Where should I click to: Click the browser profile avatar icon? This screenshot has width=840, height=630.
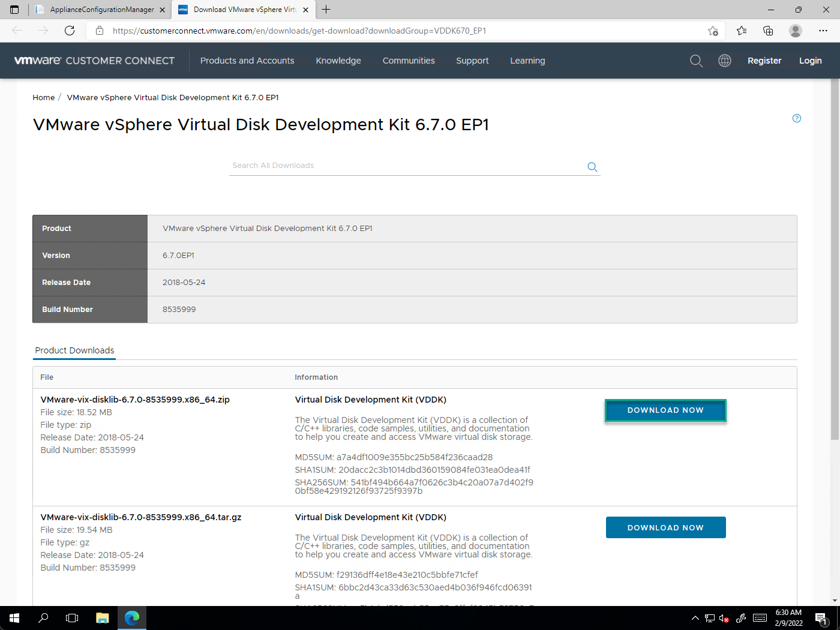pyautogui.click(x=796, y=31)
